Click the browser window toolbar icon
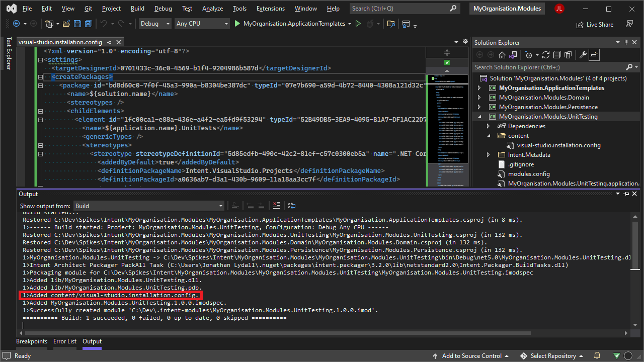644x362 pixels. coord(406,24)
